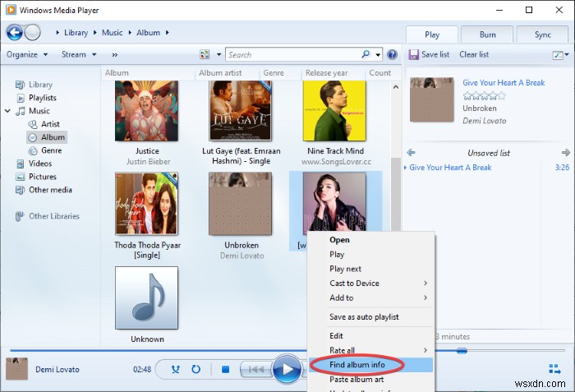Choose Find album info
Screen dimensions: 575x392
click(x=370, y=365)
